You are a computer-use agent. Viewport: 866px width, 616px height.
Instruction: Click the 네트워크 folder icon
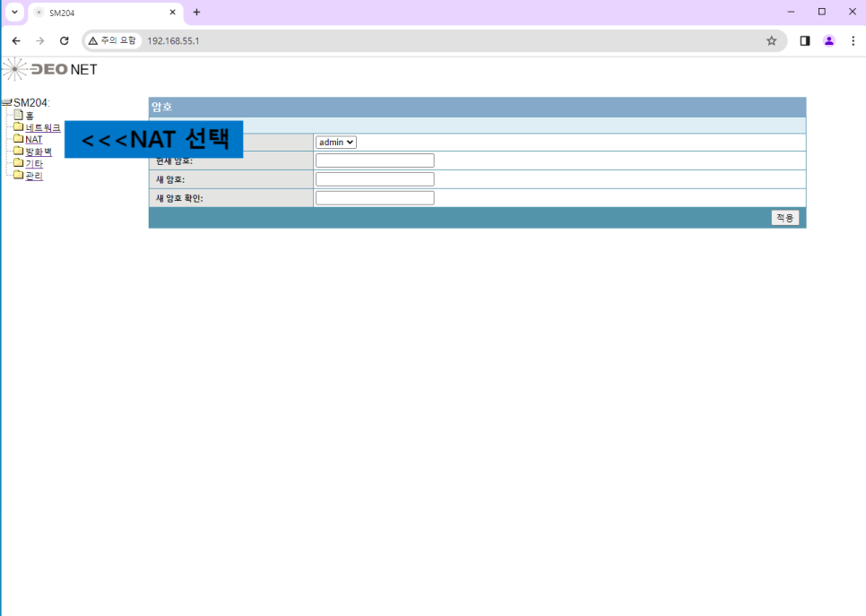(x=18, y=127)
